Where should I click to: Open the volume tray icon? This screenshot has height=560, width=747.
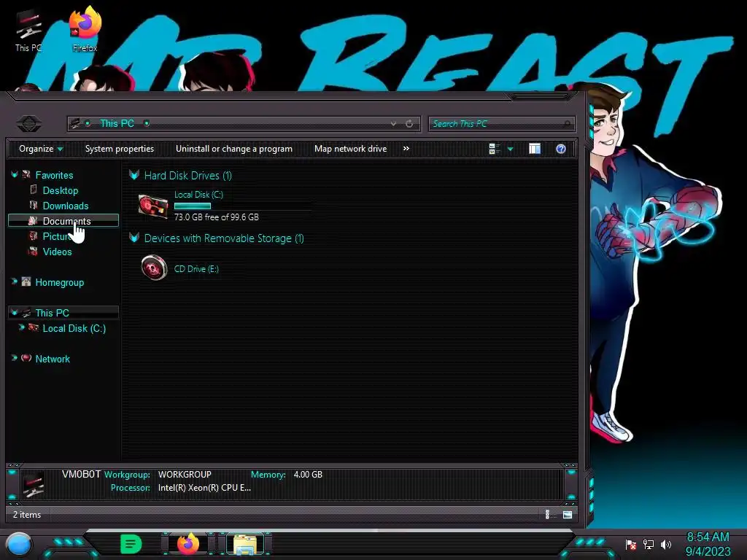[666, 544]
